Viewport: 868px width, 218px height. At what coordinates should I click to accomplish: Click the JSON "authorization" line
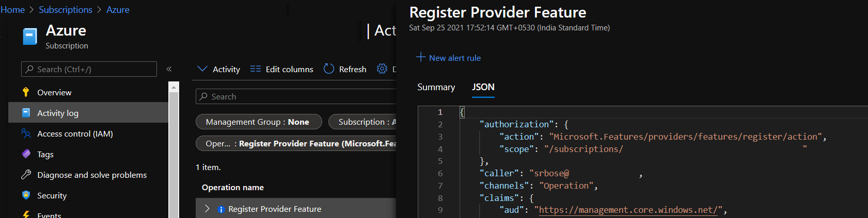click(524, 124)
